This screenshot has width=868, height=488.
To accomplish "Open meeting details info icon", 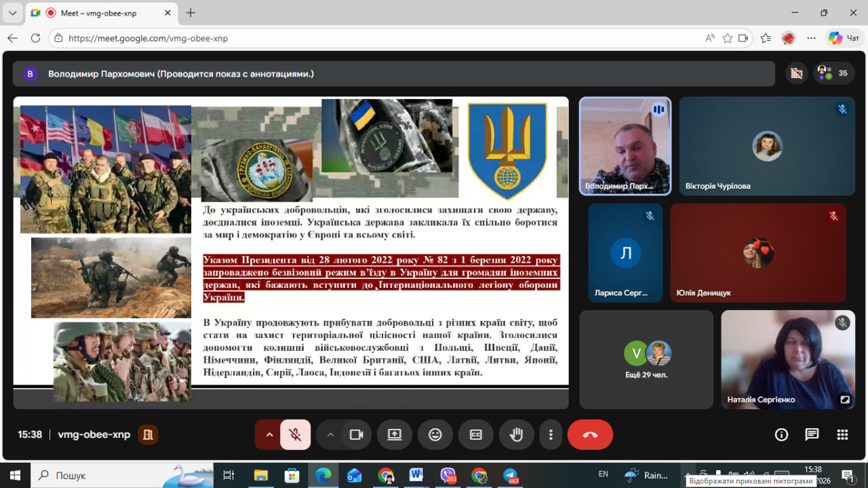I will (781, 435).
